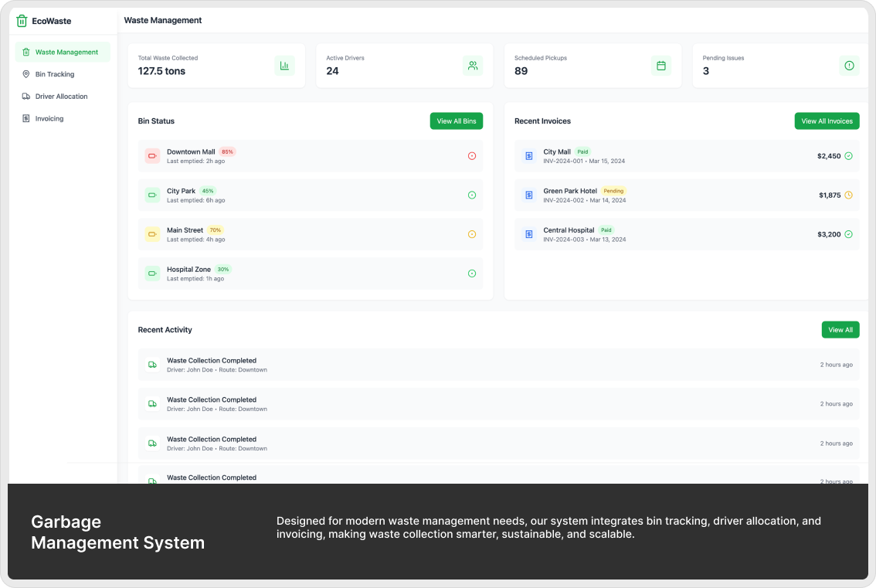The image size is (876, 588).
Task: Click INV-2024-002 invoice number text
Action: pos(564,200)
